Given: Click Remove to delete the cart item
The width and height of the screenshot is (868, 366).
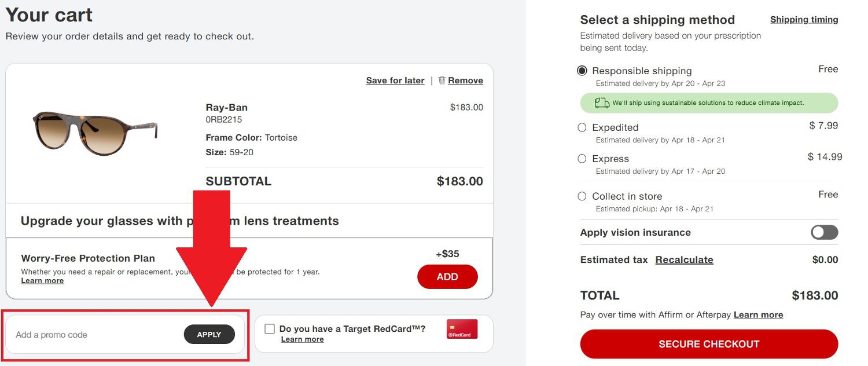Looking at the screenshot, I should click(x=465, y=80).
